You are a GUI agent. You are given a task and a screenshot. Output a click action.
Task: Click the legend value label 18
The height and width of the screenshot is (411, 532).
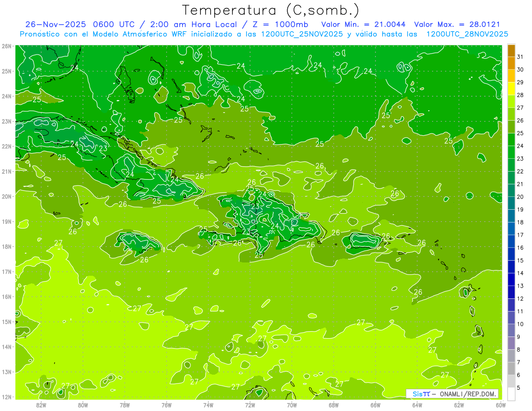[x=520, y=222]
